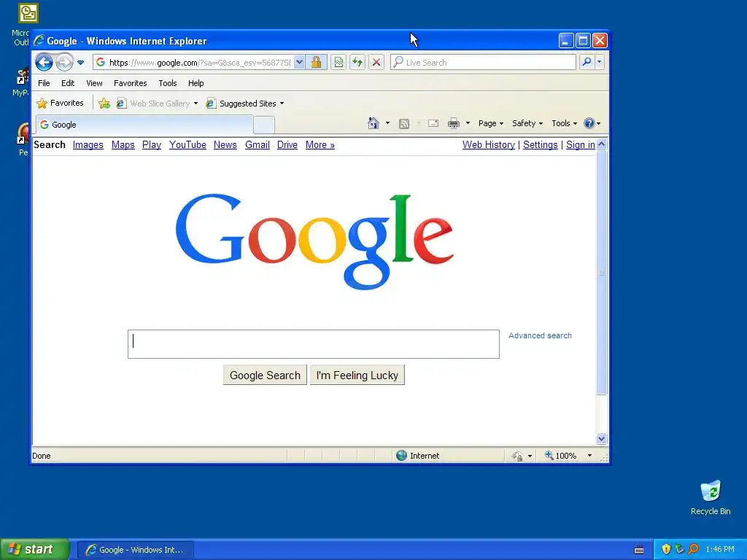The image size is (747, 560).
Task: Click the greyed Forward arrow button
Action: (64, 63)
